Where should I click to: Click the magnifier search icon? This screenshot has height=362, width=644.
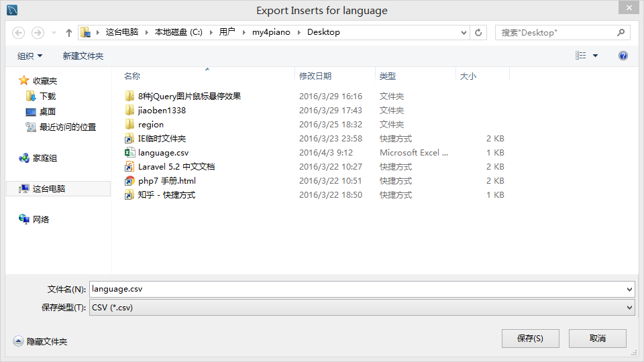(x=621, y=32)
